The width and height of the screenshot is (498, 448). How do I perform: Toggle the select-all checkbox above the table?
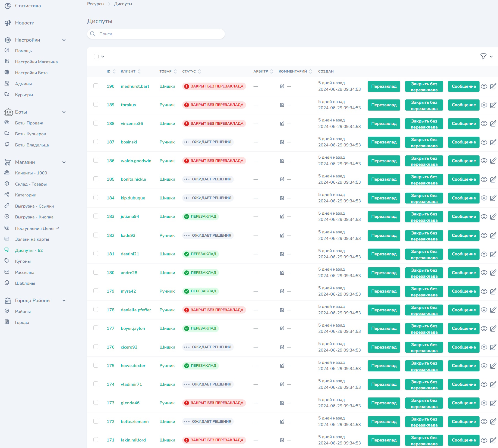(96, 57)
